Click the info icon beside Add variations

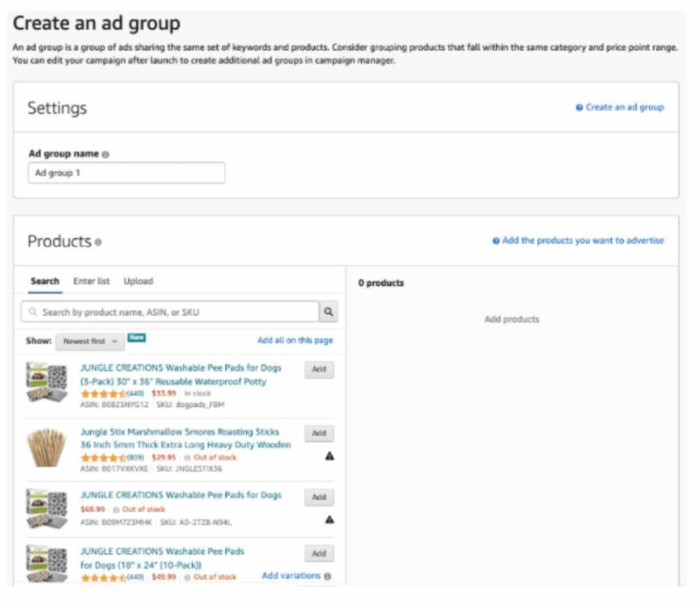[328, 576]
